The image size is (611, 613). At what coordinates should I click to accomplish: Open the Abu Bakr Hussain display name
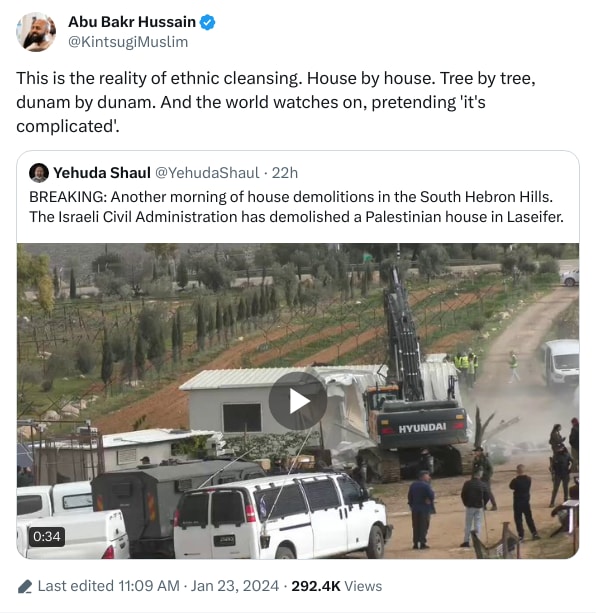pyautogui.click(x=132, y=22)
